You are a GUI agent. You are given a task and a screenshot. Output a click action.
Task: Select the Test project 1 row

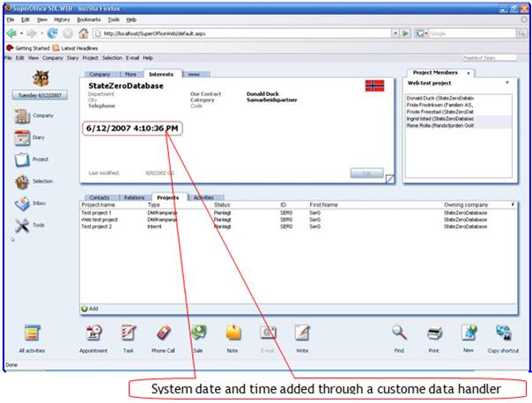299,213
